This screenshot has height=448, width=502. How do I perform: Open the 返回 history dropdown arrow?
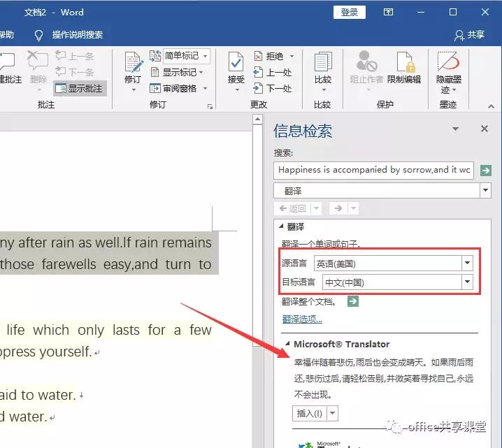pyautogui.click(x=316, y=209)
